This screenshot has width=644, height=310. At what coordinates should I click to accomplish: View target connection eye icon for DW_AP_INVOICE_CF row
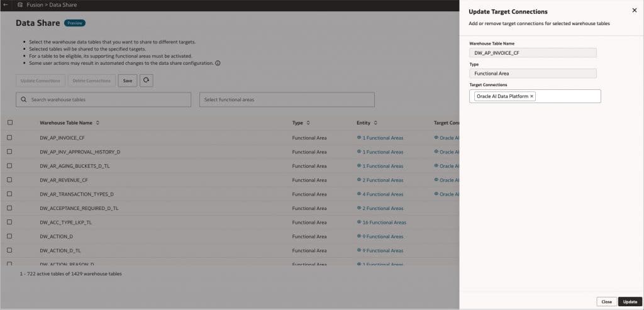click(x=436, y=138)
